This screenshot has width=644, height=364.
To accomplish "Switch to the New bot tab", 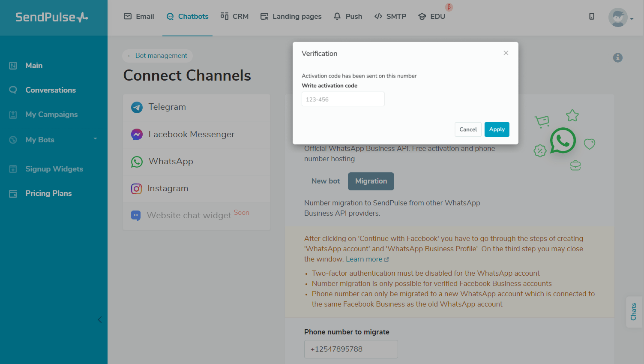I will click(325, 181).
